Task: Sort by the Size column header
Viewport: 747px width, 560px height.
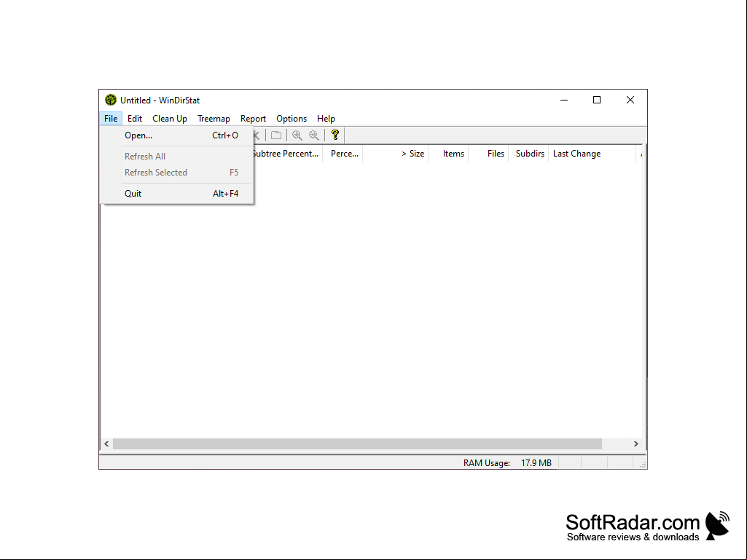Action: pyautogui.click(x=396, y=154)
